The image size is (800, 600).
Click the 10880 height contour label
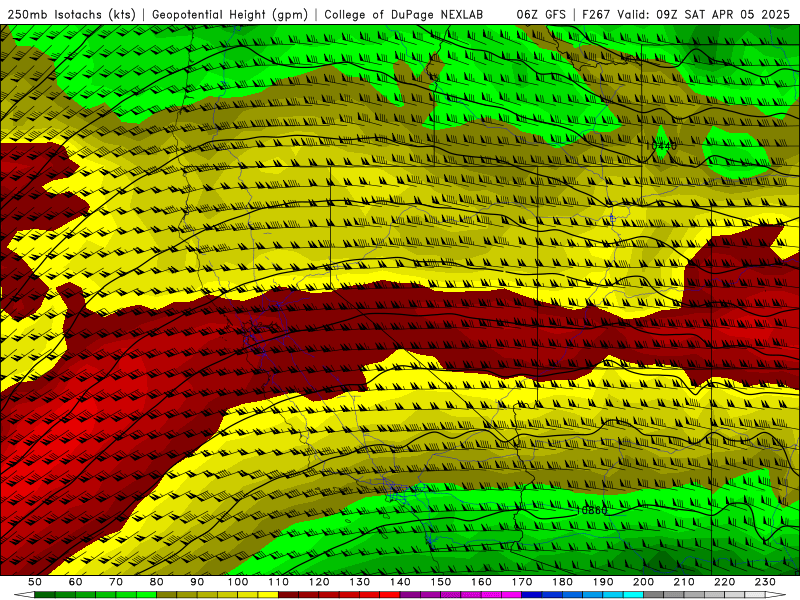click(592, 510)
